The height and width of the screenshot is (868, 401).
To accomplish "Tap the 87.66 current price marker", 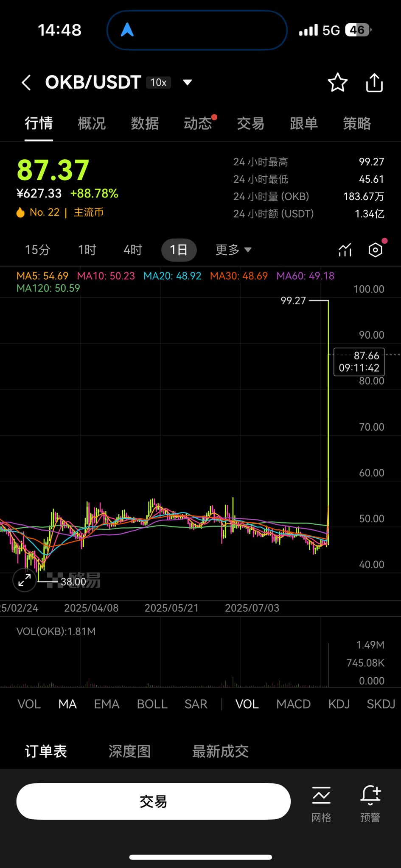I will (x=359, y=362).
